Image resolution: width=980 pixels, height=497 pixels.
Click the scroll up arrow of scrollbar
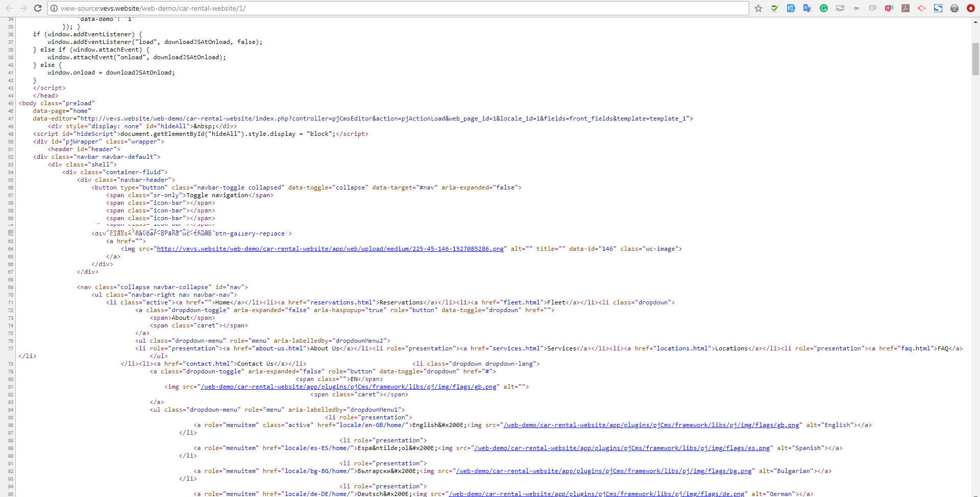click(975, 21)
